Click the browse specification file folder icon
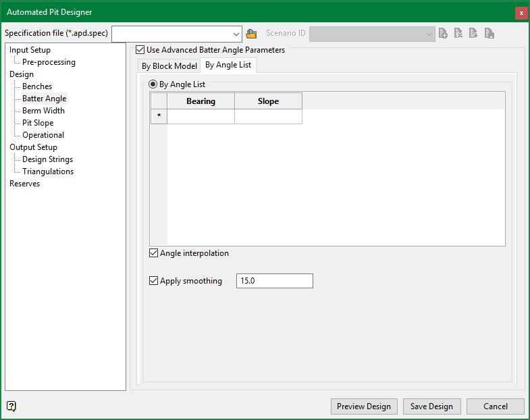Image resolution: width=530 pixels, height=420 pixels. 252,34
